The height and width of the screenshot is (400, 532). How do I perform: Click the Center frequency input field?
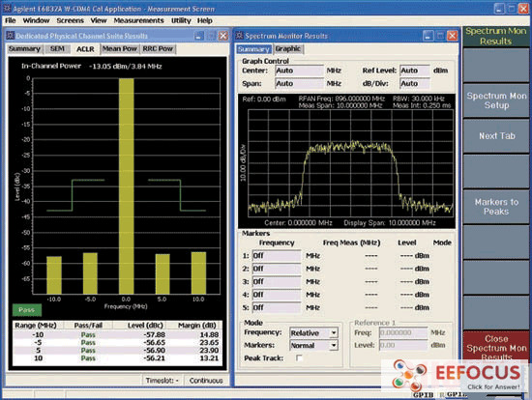click(299, 71)
